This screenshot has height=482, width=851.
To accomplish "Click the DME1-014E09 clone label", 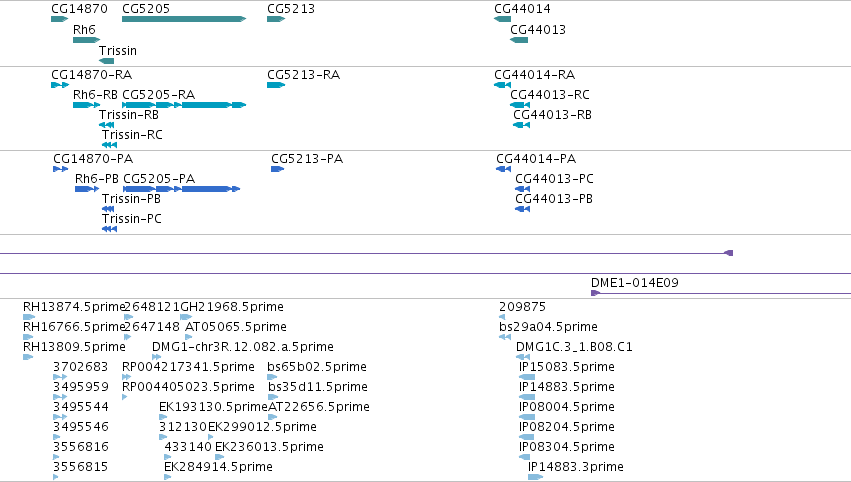I will [x=634, y=282].
